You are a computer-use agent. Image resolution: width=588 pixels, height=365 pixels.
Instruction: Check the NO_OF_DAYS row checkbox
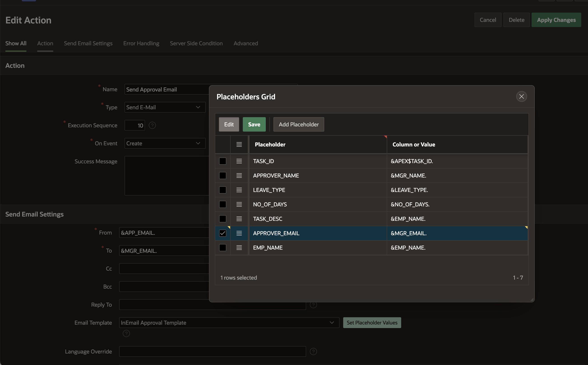coord(222,205)
